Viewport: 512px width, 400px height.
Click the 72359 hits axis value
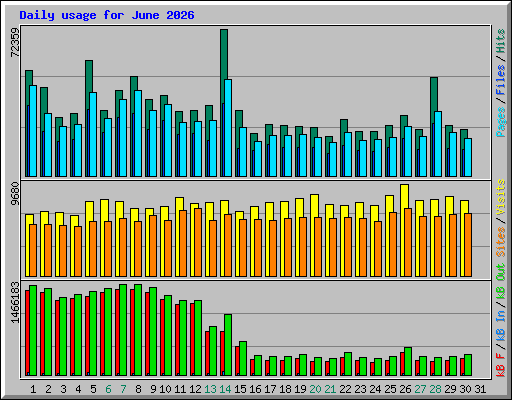click(15, 42)
